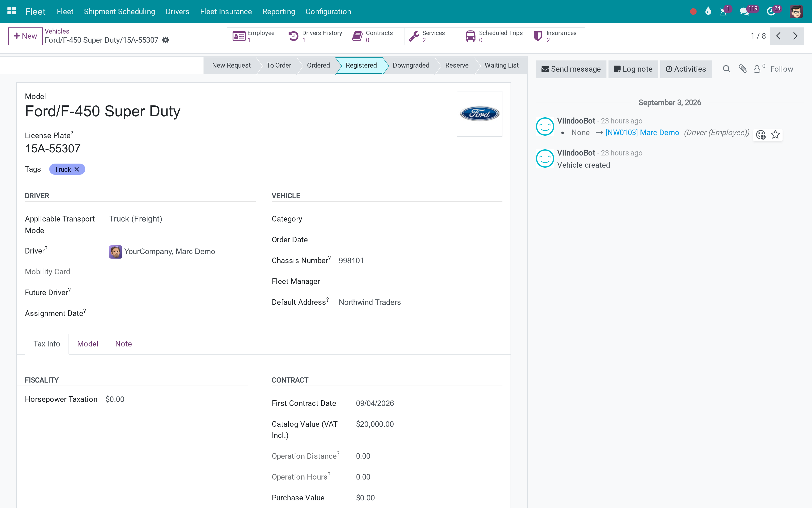Viewport: 812px width, 508px height.
Task: Edit the Ford/F-450 Super Duty model field
Action: click(x=102, y=111)
